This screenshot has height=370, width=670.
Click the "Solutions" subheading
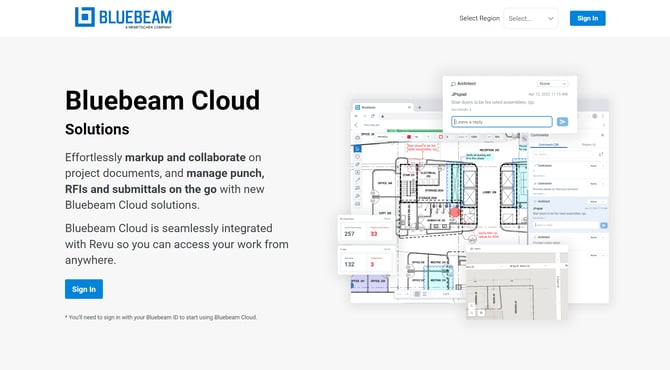[97, 129]
